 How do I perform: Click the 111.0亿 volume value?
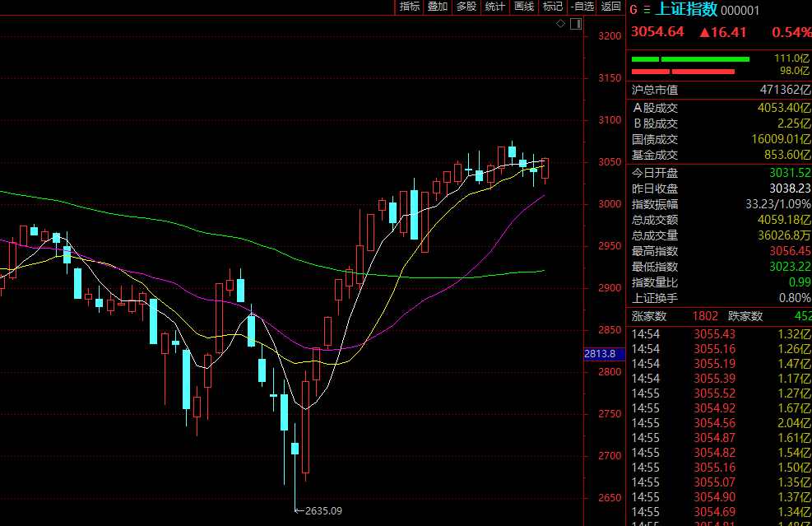[792, 58]
